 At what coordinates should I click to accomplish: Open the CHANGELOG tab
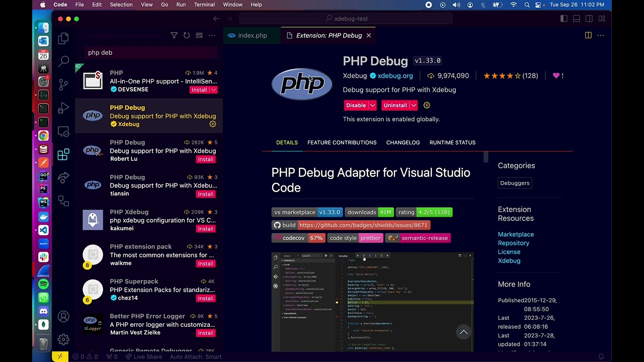pyautogui.click(x=403, y=142)
